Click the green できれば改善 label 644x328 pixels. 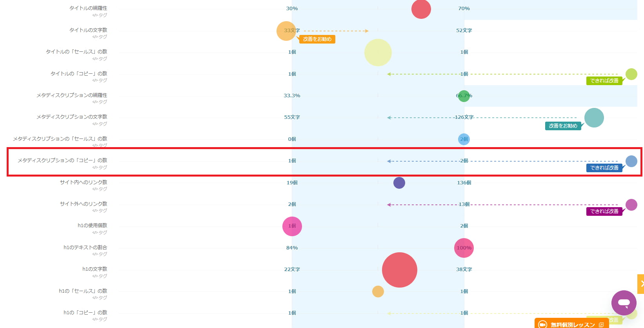click(604, 81)
